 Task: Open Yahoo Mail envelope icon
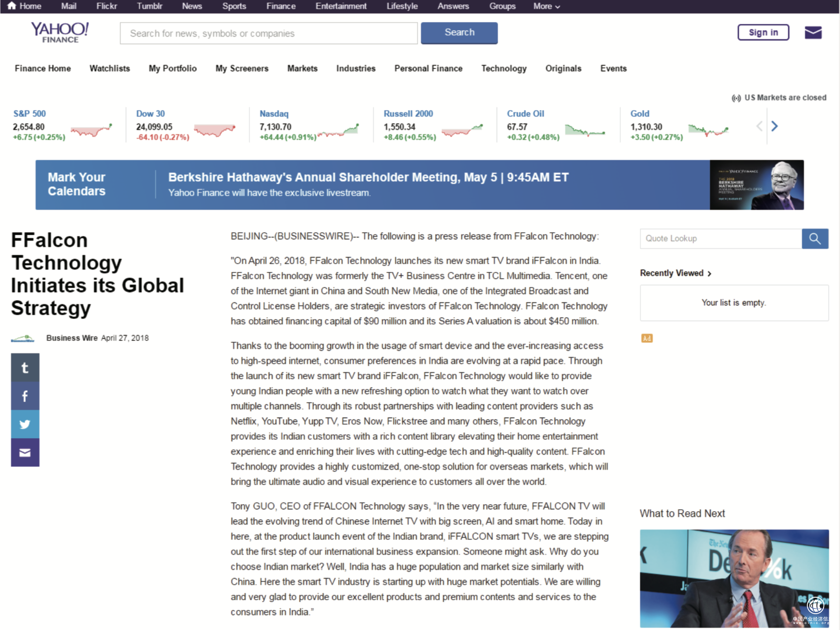[x=813, y=33]
